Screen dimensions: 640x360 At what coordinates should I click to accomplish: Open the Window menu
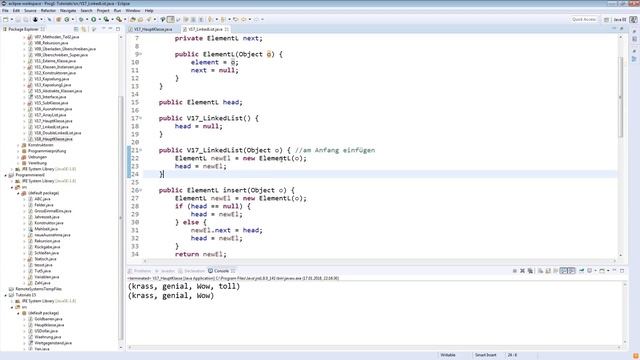tap(133, 11)
